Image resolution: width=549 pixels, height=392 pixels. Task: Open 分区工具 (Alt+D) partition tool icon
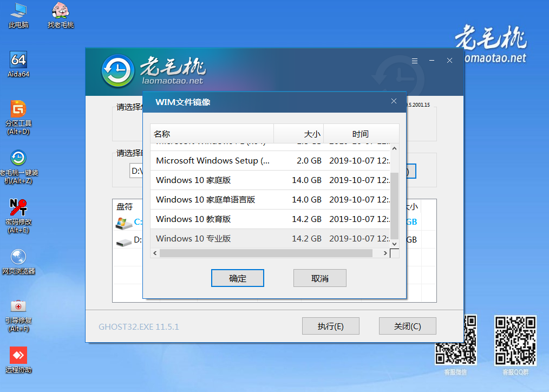pyautogui.click(x=18, y=117)
